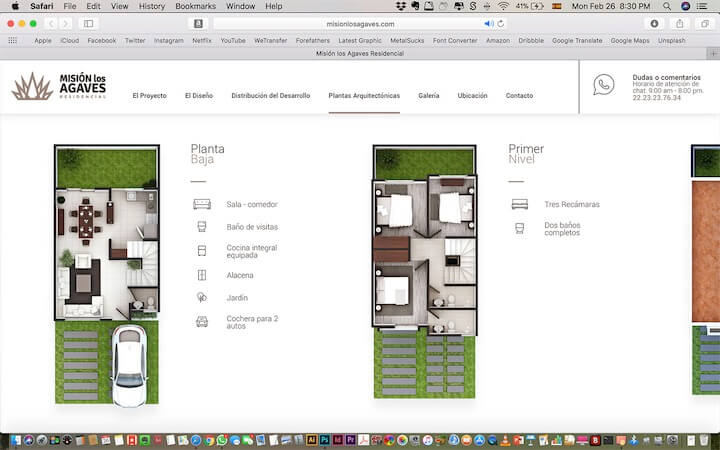Viewport: 720px width, 450px height.
Task: Click the Misión los Agaves logo
Action: click(58, 86)
